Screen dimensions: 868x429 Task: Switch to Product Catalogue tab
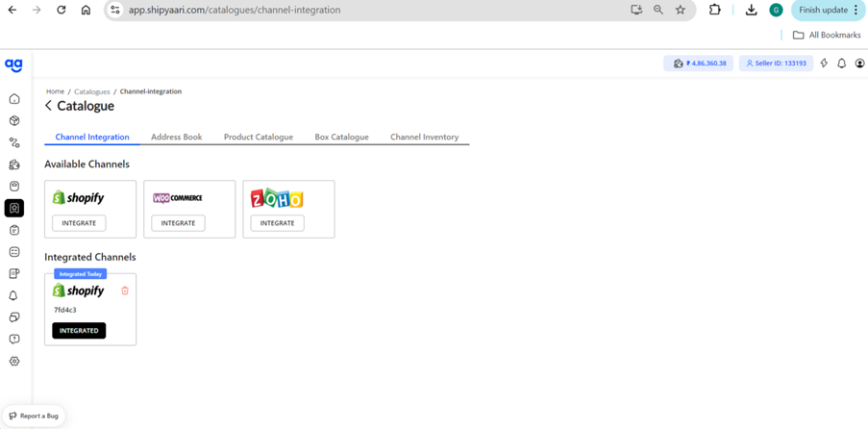259,137
